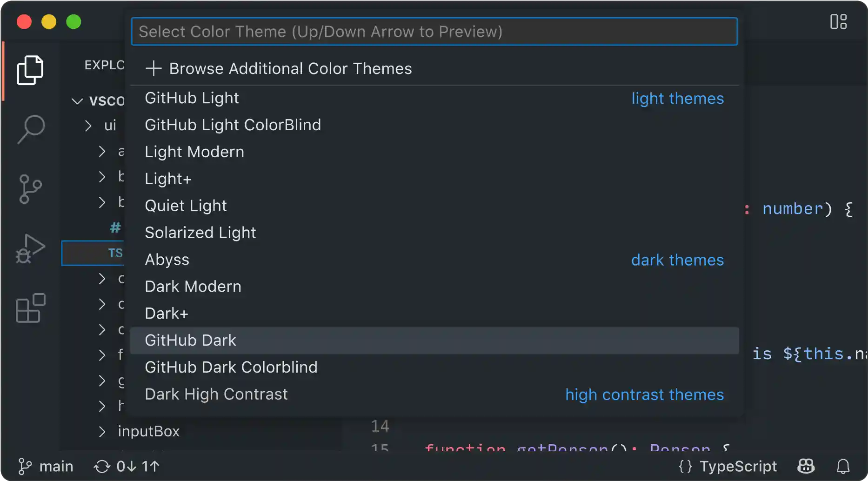Select the GitHub Light ColorBlind theme

point(233,125)
